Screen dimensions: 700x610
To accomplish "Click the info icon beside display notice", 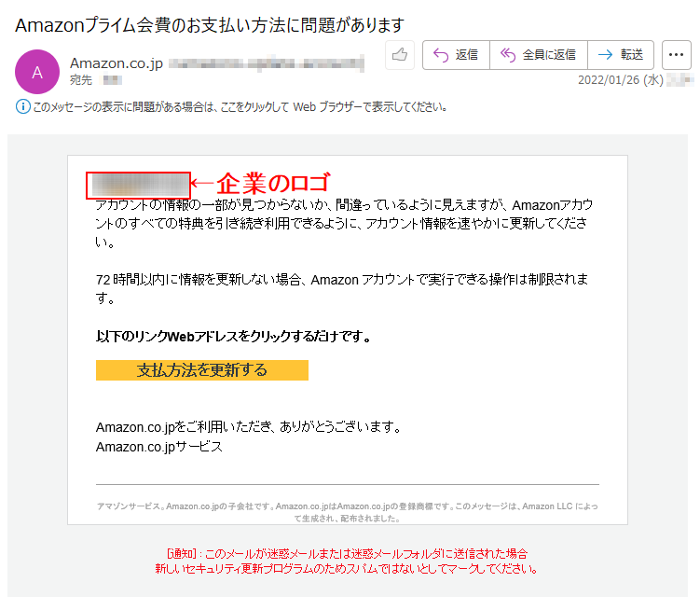I will 22,107.
